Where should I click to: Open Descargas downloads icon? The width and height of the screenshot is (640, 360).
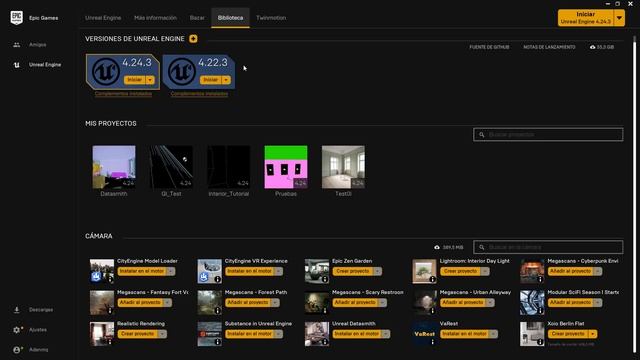[x=17, y=310]
